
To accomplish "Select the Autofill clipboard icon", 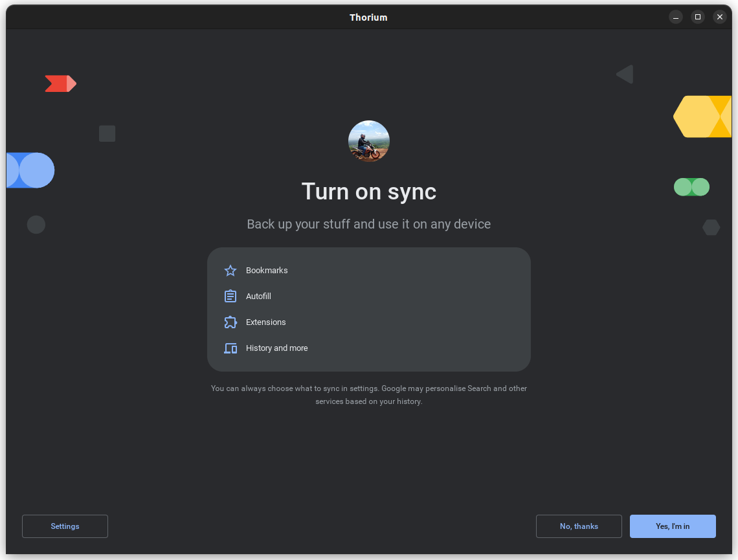I will click(230, 296).
